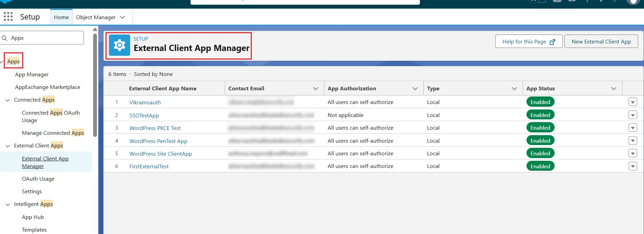Open the Vikramoauth app link

pyautogui.click(x=145, y=102)
